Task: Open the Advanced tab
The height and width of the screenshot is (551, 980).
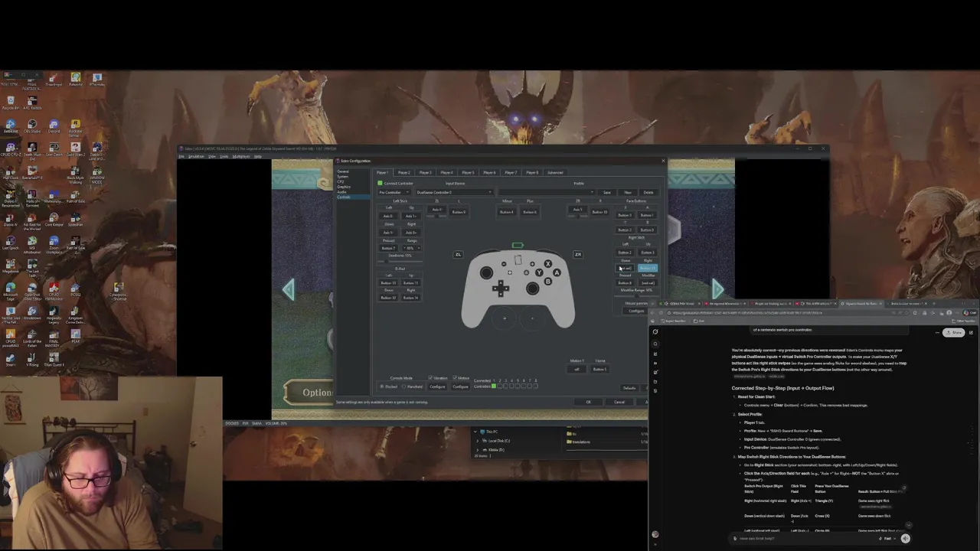Action: pyautogui.click(x=555, y=172)
